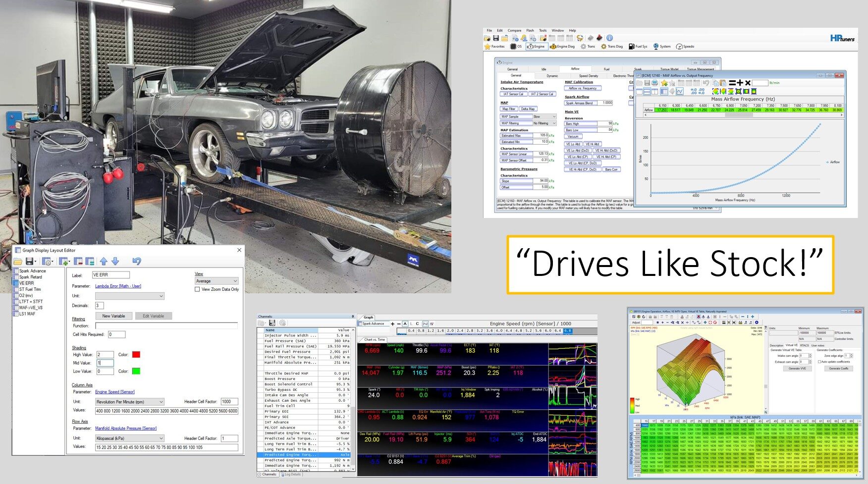
Task: Click the Airflow vs. Frequency button
Action: (x=583, y=88)
